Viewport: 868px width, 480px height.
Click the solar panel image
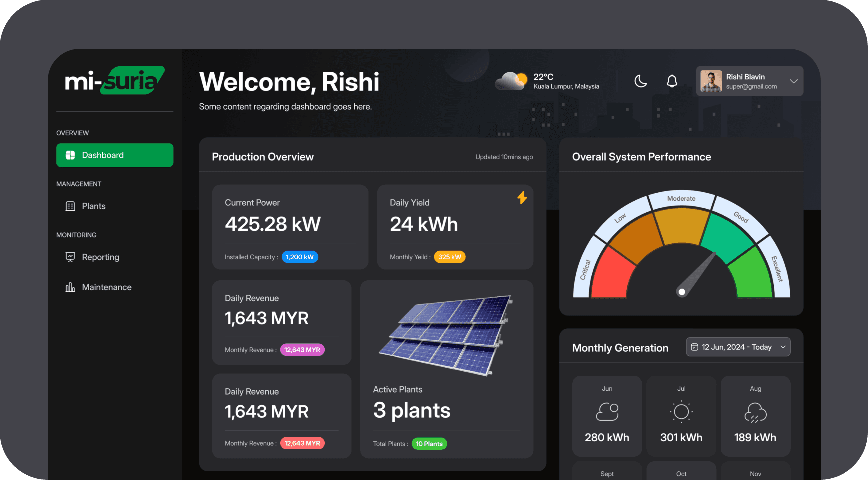click(446, 335)
